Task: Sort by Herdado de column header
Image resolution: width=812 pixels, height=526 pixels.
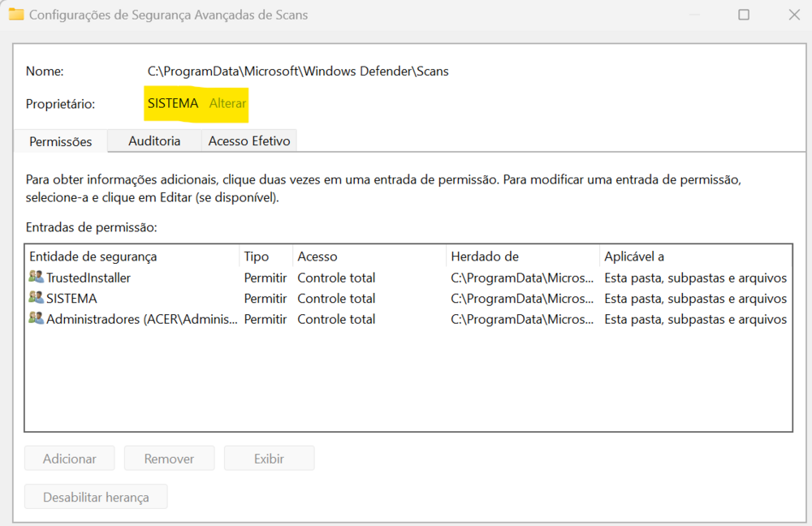Action: [485, 257]
